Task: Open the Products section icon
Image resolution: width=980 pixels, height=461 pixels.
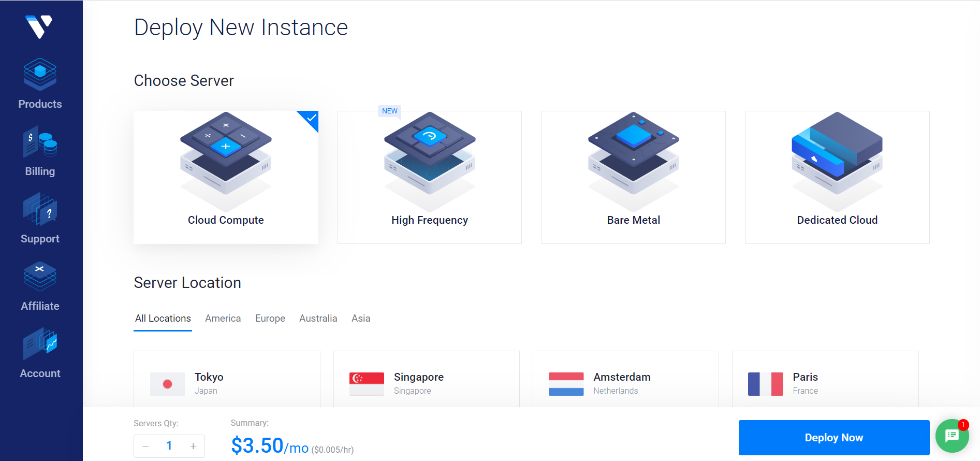Action: [x=40, y=75]
